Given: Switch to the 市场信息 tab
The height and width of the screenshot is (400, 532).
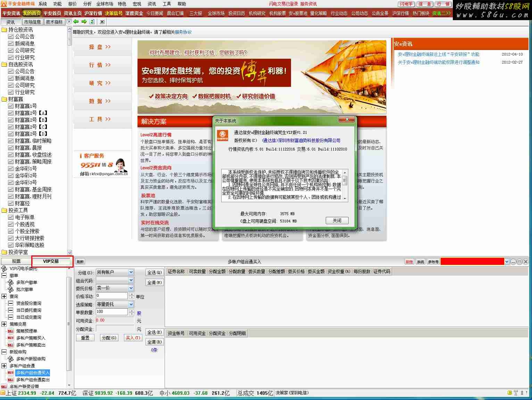Looking at the screenshot, I should pos(32,22).
